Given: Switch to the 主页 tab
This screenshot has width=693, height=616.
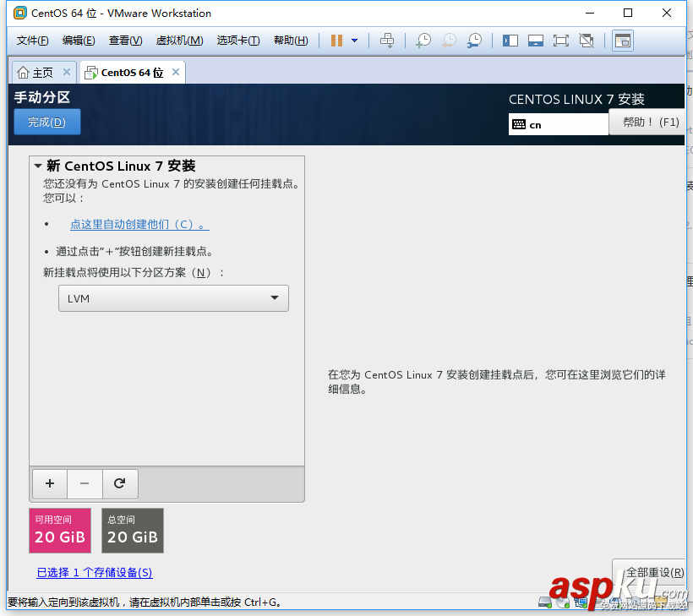Looking at the screenshot, I should [35, 73].
